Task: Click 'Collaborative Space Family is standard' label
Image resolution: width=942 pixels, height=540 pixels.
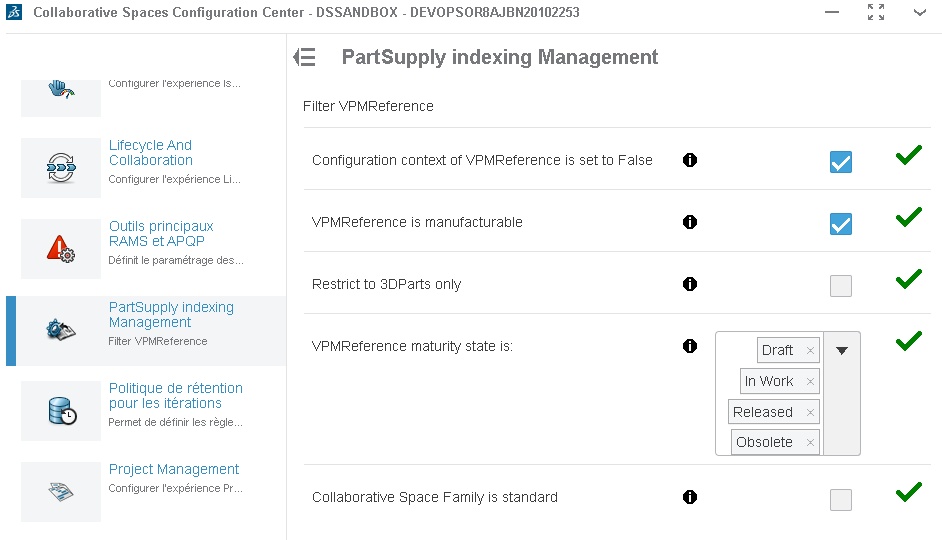Action: (x=435, y=497)
